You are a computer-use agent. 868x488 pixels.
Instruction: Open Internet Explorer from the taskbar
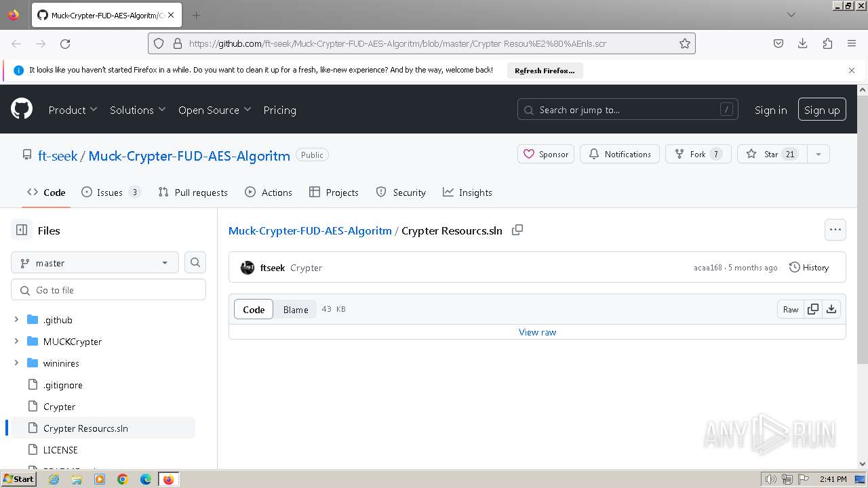pyautogui.click(x=54, y=479)
